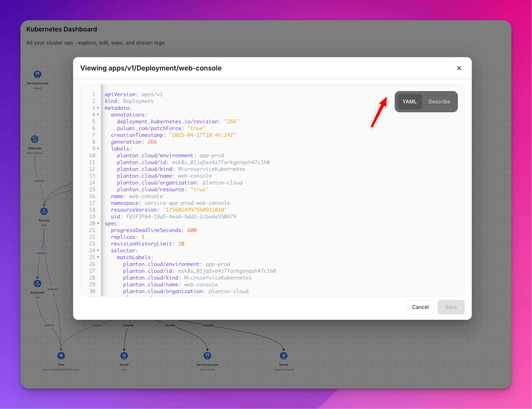The image size is (532, 409).
Task: Click the https-external label under Httproute
Action: tap(35, 153)
